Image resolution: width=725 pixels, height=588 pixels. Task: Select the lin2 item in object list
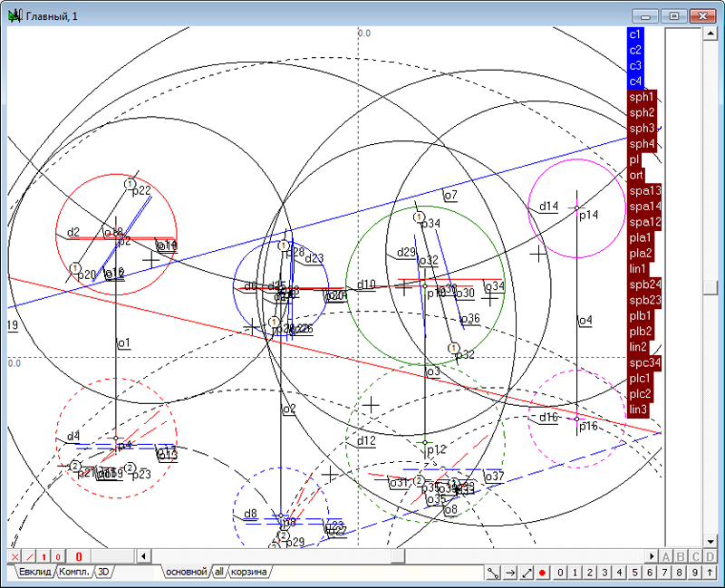tap(638, 347)
